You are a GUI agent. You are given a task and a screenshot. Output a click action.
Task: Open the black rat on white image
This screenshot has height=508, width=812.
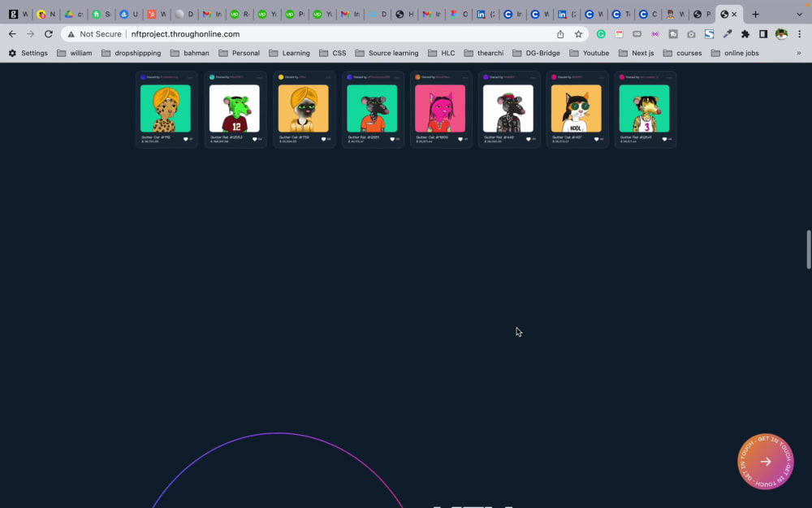pos(508,108)
